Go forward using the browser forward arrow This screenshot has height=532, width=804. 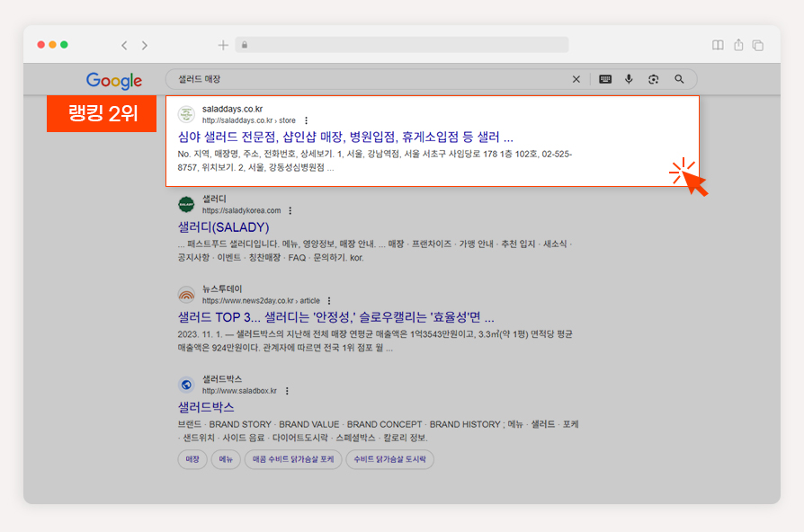coord(145,45)
